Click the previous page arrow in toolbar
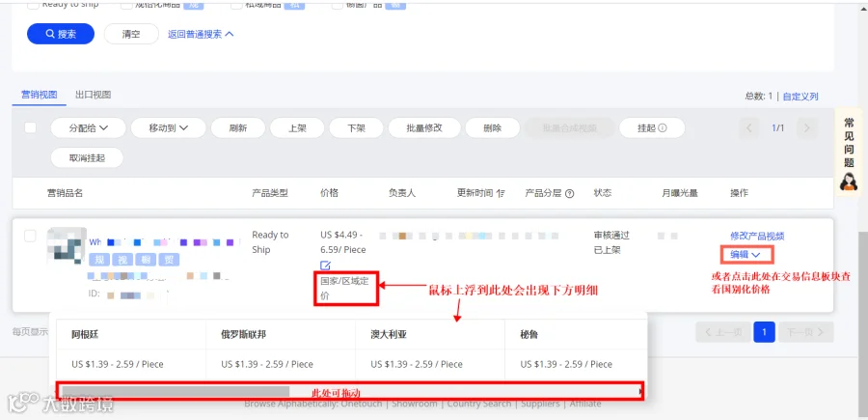 749,128
